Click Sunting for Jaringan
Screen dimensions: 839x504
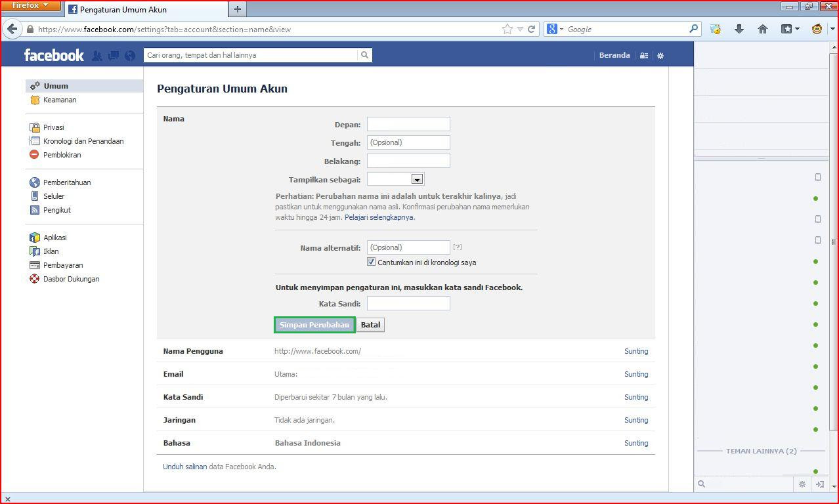point(636,420)
